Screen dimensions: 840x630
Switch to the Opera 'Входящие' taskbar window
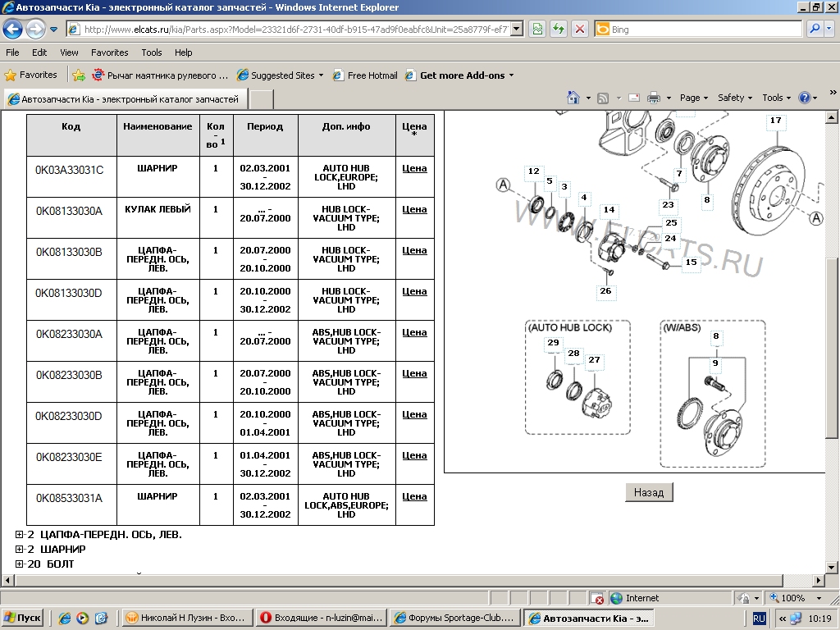321,619
